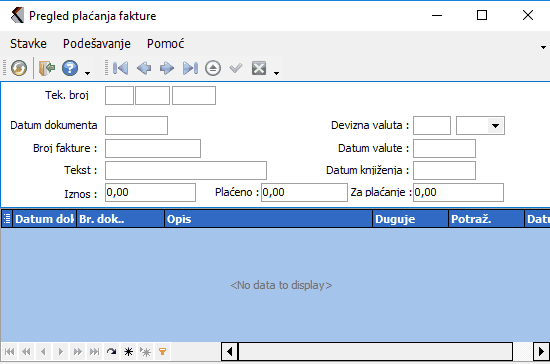Click grid navigator first-record button

9,351
